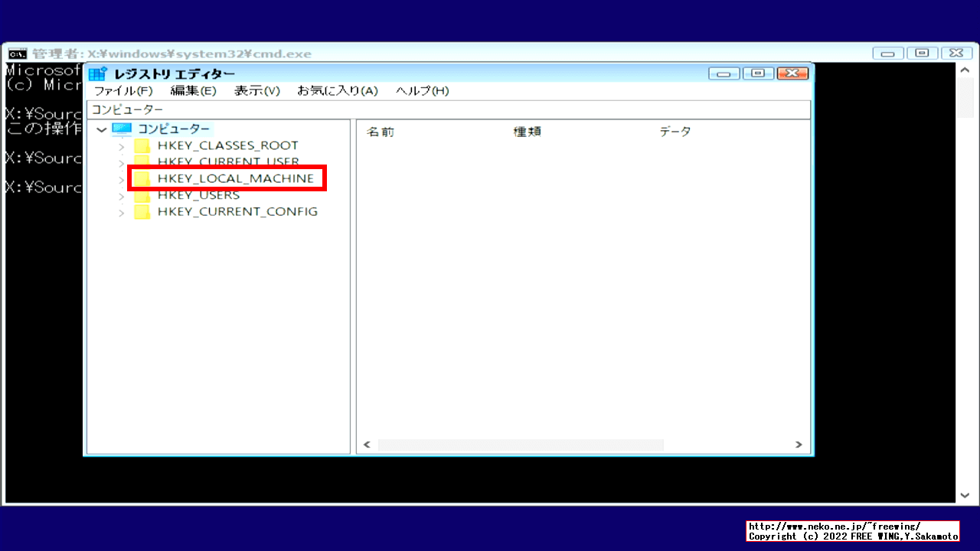Click the Registry Editor application icon
This screenshot has height=551, width=980.
(x=97, y=73)
